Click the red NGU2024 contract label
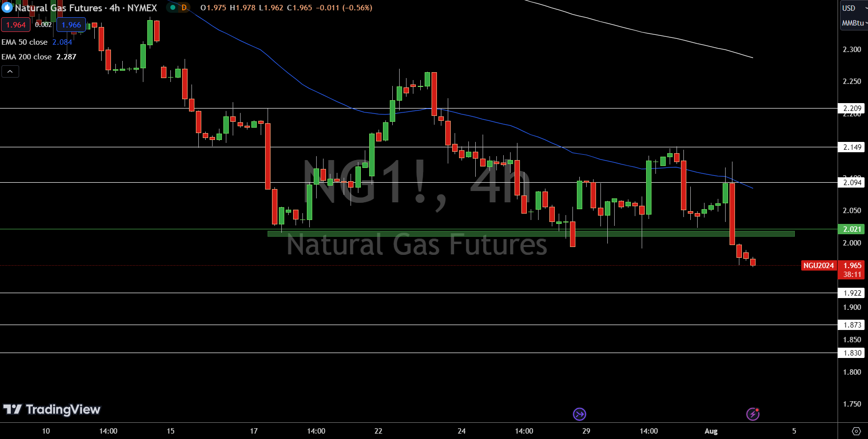This screenshot has width=868, height=439. [818, 266]
